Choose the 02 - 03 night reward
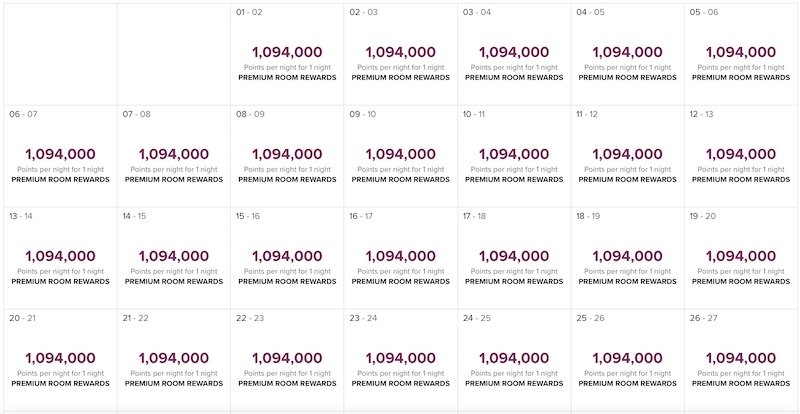This screenshot has width=800, height=414. (x=401, y=54)
